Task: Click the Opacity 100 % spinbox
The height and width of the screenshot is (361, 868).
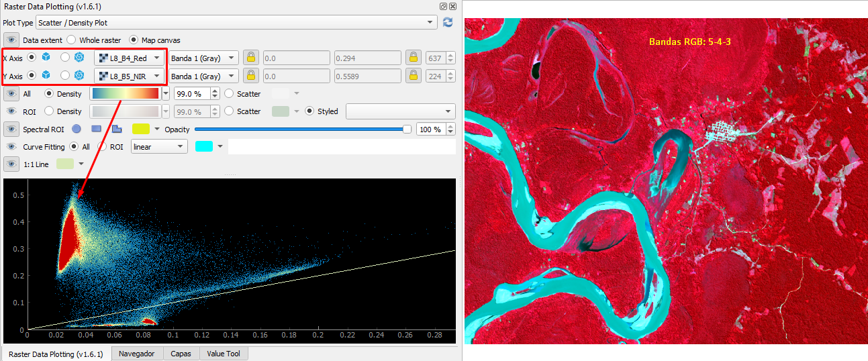Action: (436, 129)
